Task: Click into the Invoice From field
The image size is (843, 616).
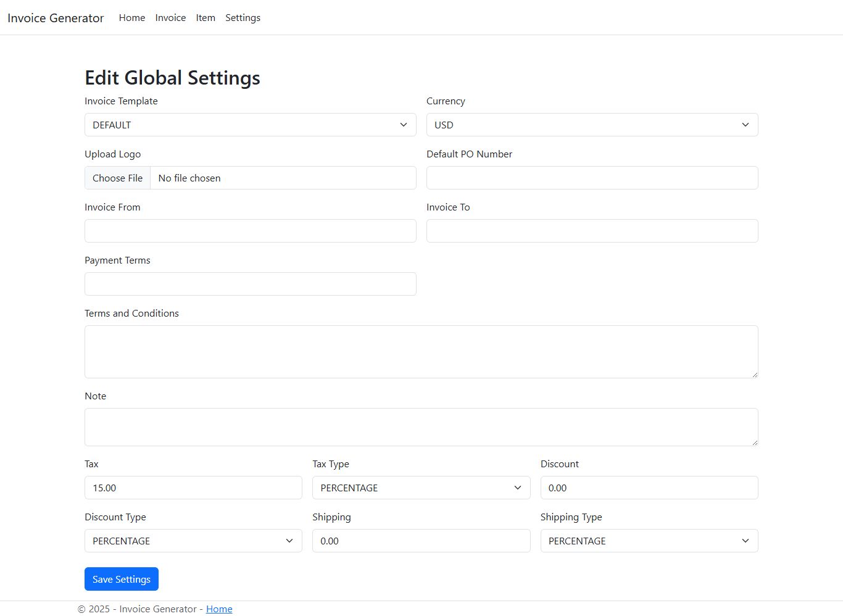Action: click(250, 231)
